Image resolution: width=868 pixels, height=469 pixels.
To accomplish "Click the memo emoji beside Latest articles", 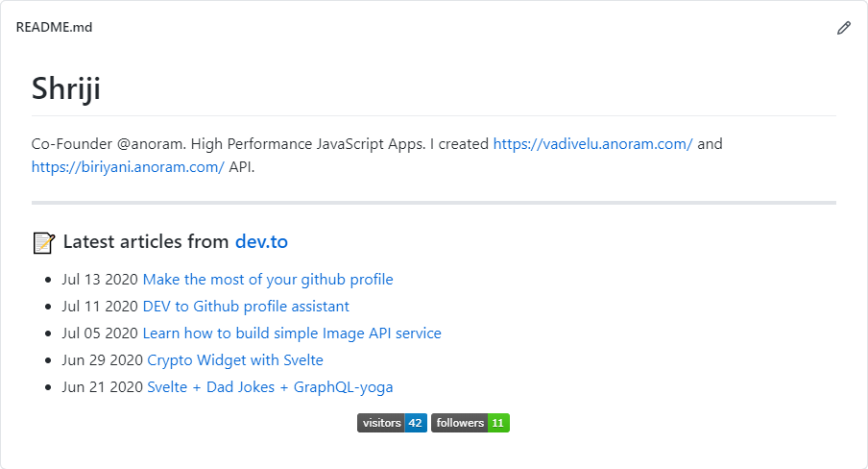I will [x=44, y=243].
